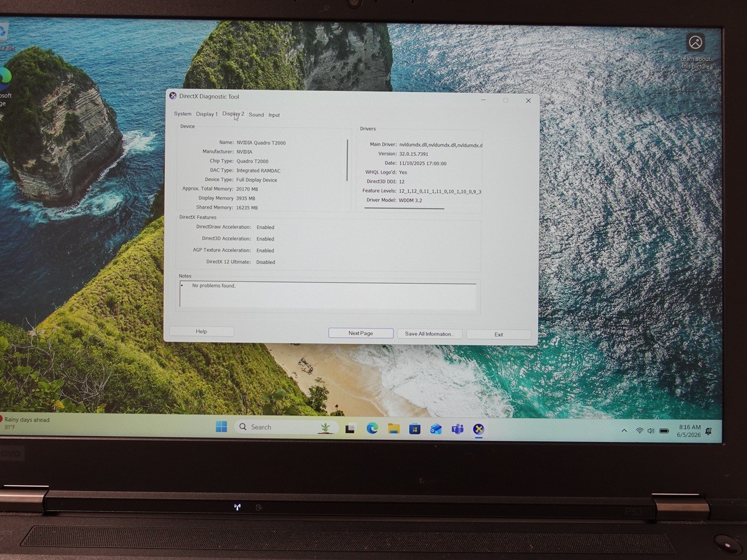Select the Recycle Bin desktop icon

tap(6, 37)
